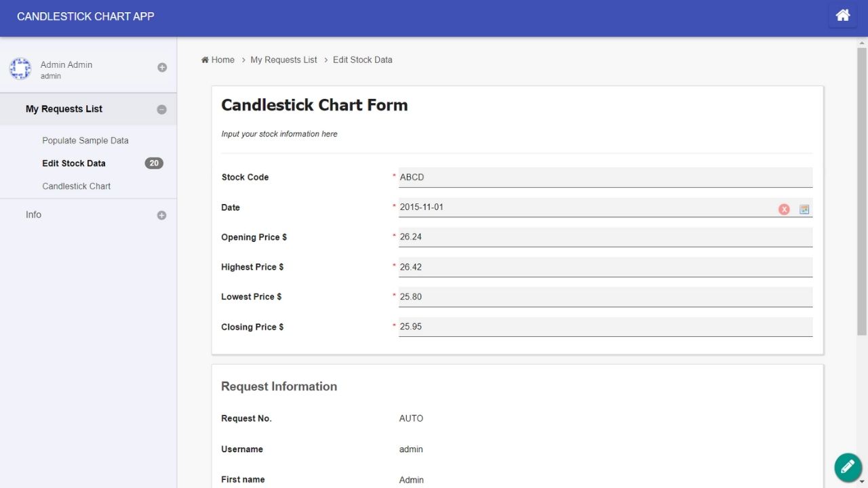
Task: Click the Home breadcrumb link
Action: [x=218, y=60]
